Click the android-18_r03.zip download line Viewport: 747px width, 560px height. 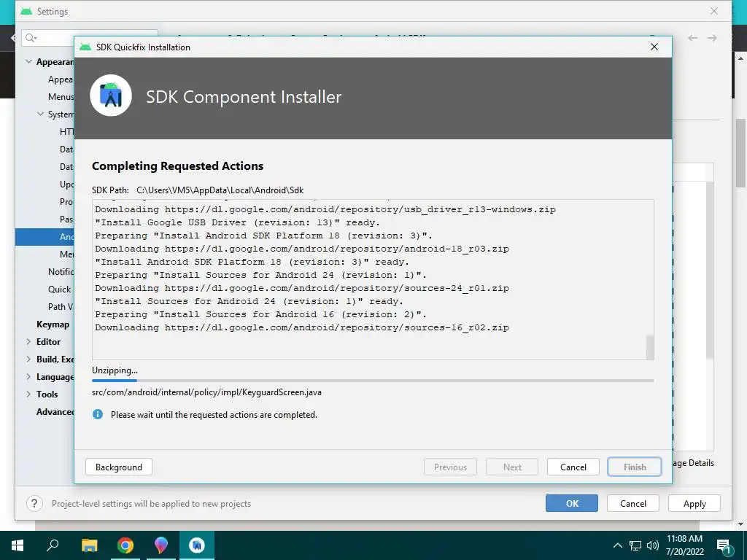point(301,249)
